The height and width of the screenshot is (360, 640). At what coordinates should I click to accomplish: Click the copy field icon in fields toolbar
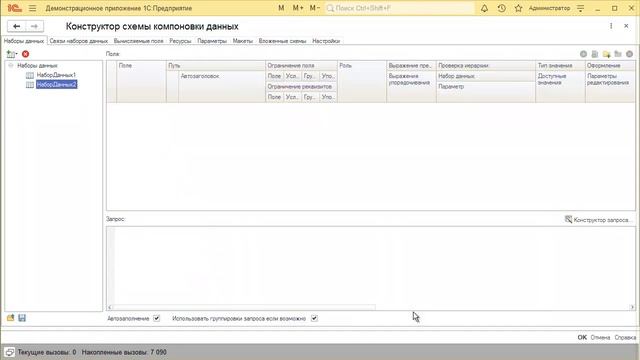[x=595, y=54]
